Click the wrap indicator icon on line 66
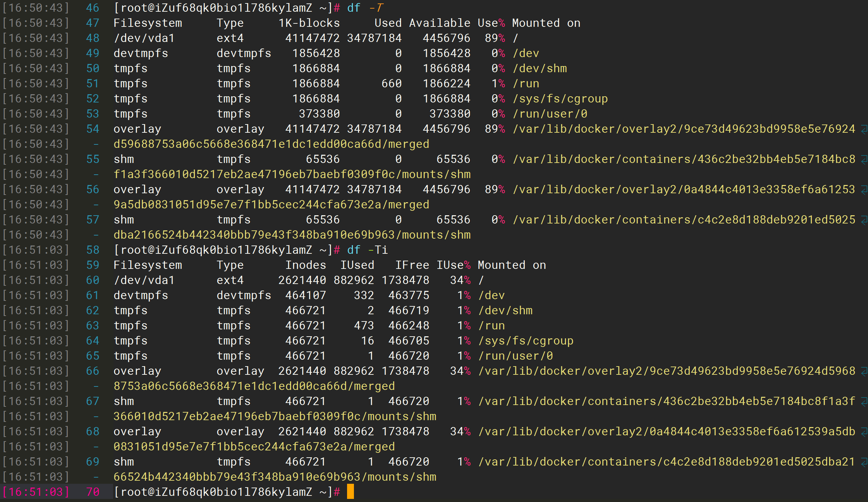The height and width of the screenshot is (502, 868). [864, 371]
